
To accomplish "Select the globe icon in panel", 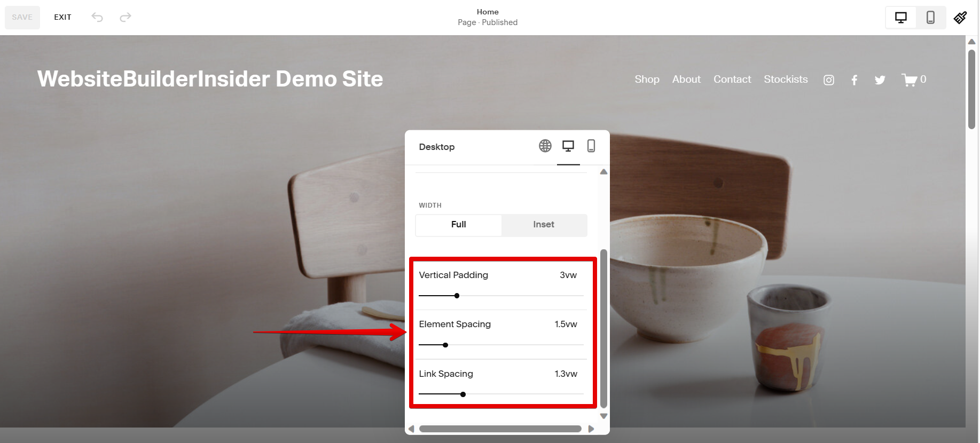I will pyautogui.click(x=545, y=146).
